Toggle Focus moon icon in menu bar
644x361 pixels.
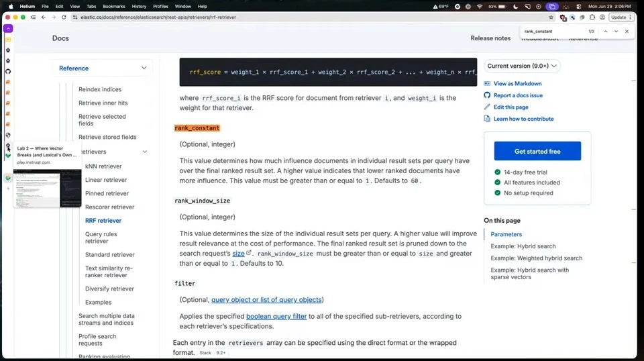(516, 7)
